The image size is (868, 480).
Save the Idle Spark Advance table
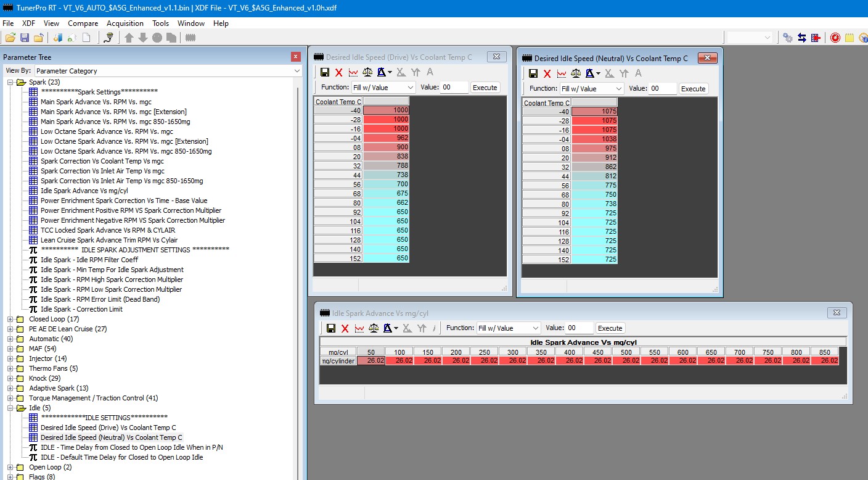[331, 328]
